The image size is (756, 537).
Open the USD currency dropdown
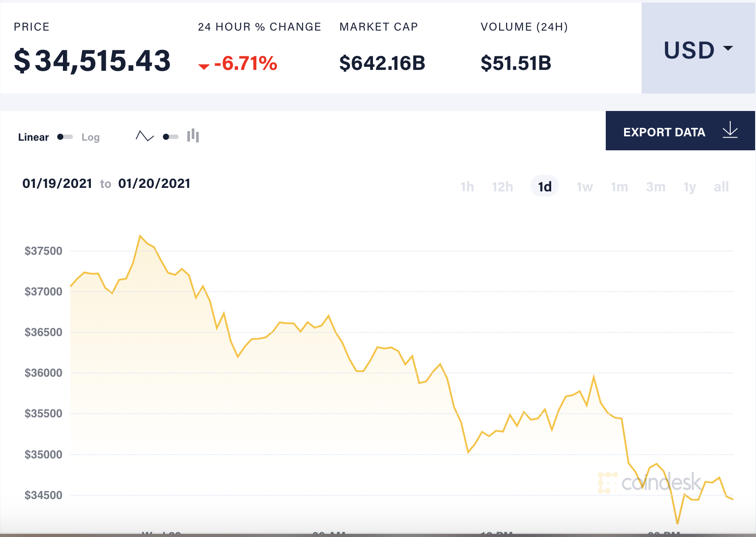pos(697,50)
